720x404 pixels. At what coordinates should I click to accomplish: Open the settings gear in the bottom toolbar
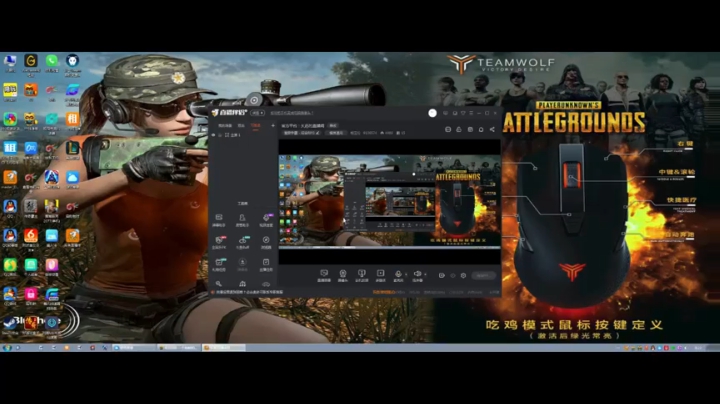click(x=463, y=275)
